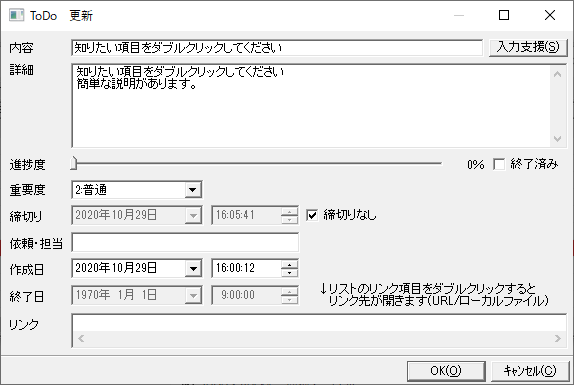Viewport: 574px width, 385px height.
Task: Cancel with the キャンセル(C) button
Action: coord(530,371)
